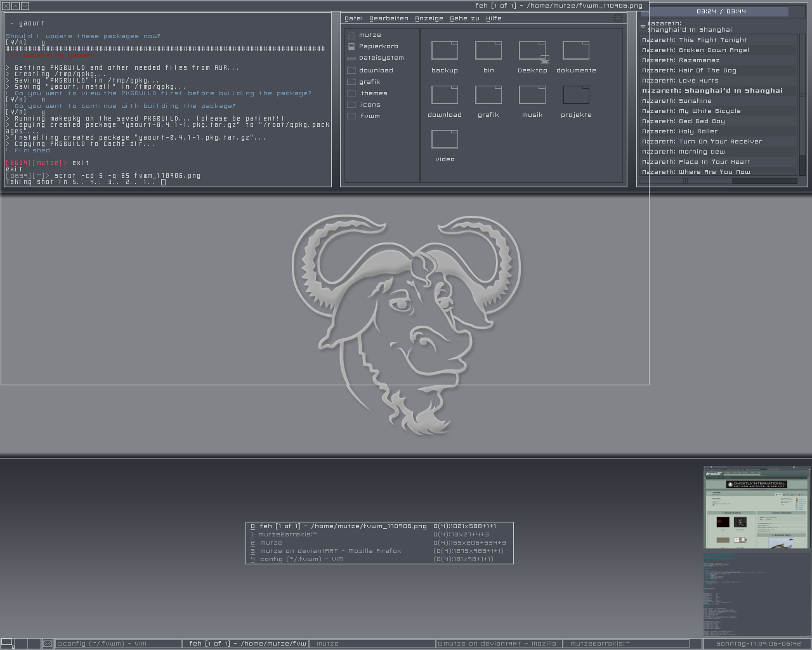
Task: Click the playlist vertical scrollbar
Action: 802,105
